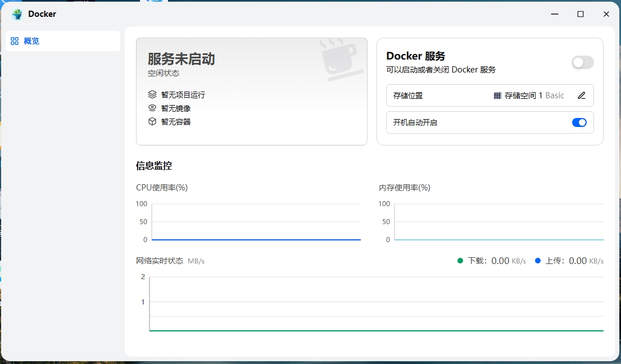Toggle the blue 上传 legend dot
This screenshot has width=621, height=364.
click(x=538, y=261)
